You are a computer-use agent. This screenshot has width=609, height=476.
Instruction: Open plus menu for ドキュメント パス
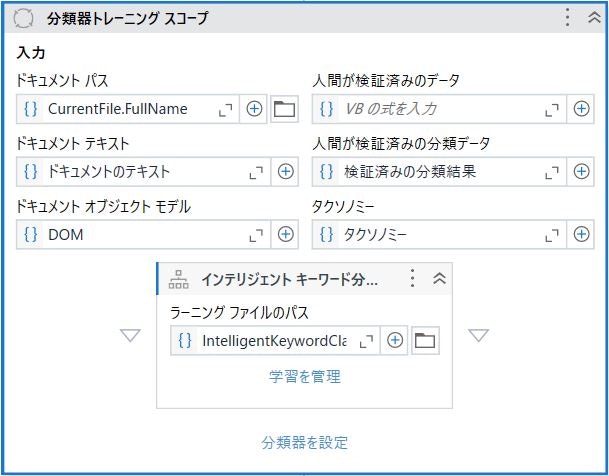(x=254, y=109)
